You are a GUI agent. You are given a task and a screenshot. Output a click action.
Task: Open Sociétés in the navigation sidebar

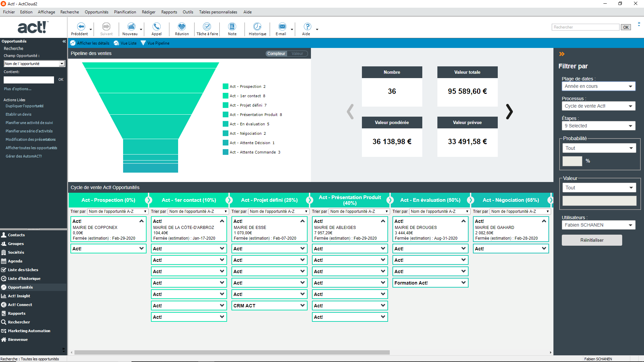(x=16, y=252)
